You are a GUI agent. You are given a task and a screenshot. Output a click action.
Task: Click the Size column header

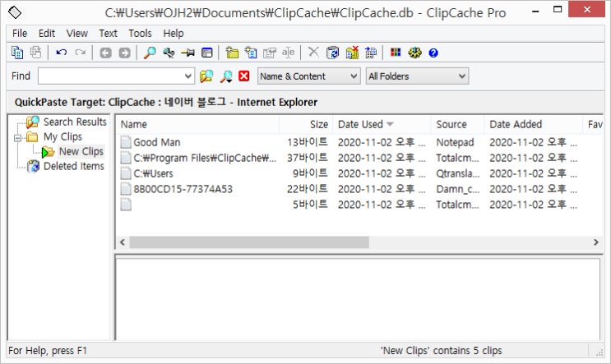[306, 125]
